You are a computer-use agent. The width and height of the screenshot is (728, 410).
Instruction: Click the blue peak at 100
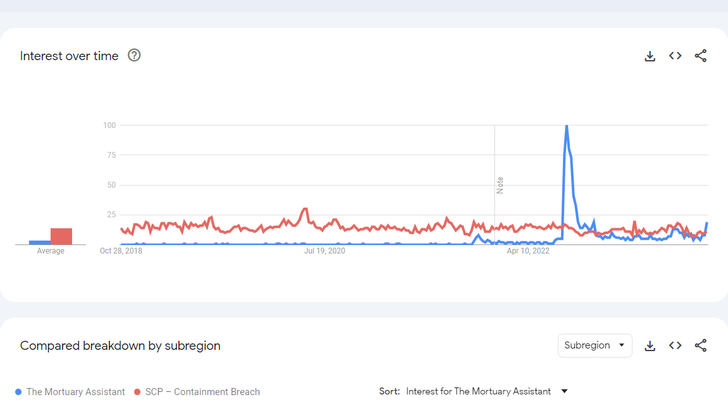[x=567, y=127]
